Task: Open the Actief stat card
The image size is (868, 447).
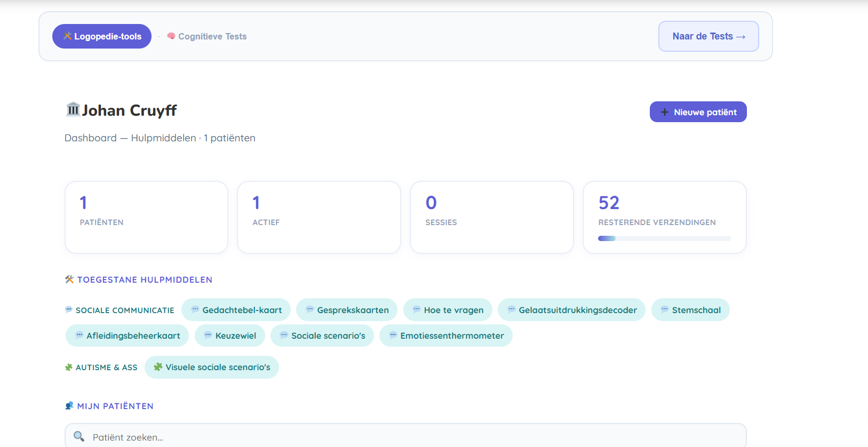Action: coord(319,217)
